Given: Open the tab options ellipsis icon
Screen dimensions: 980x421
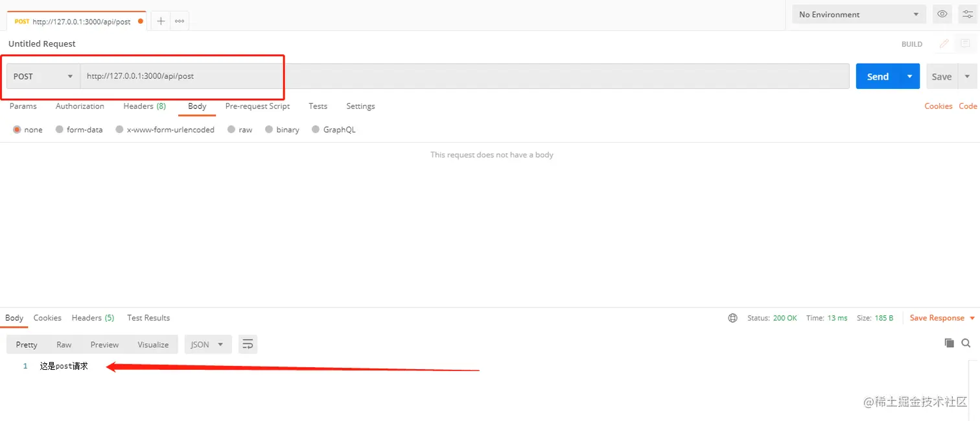Looking at the screenshot, I should [180, 21].
